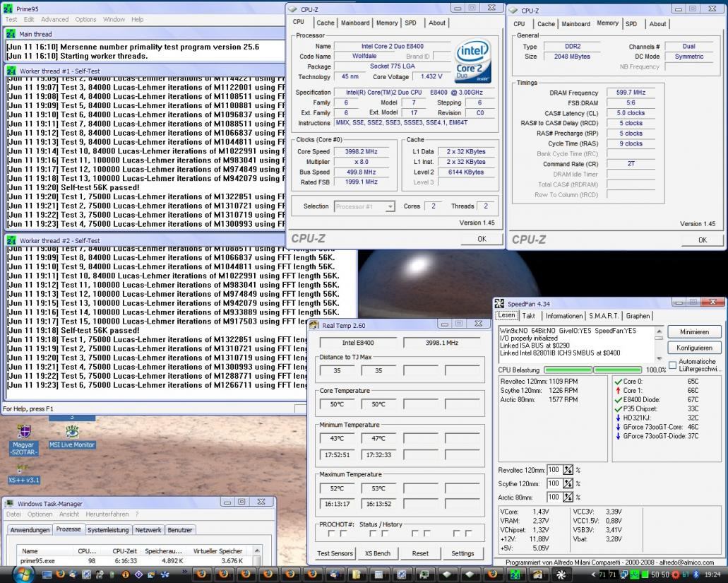Click the red up arrow beside Core 1
Image resolution: width=728 pixels, height=583 pixels.
[618, 391]
